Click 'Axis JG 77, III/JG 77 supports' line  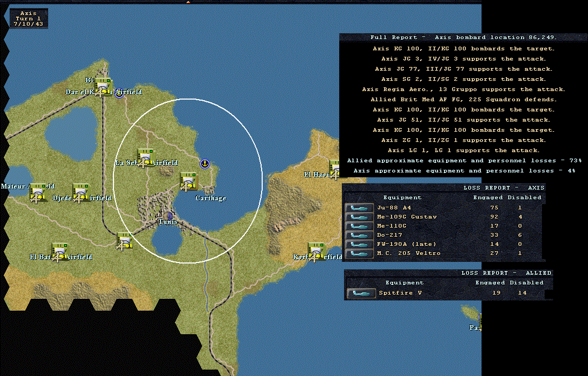pos(463,69)
